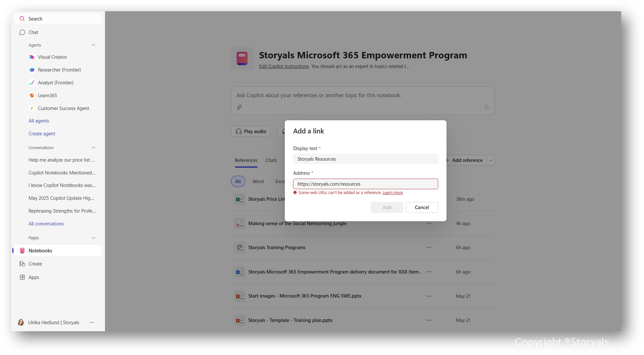
Task: Open Apps from the sidebar
Action: click(33, 277)
